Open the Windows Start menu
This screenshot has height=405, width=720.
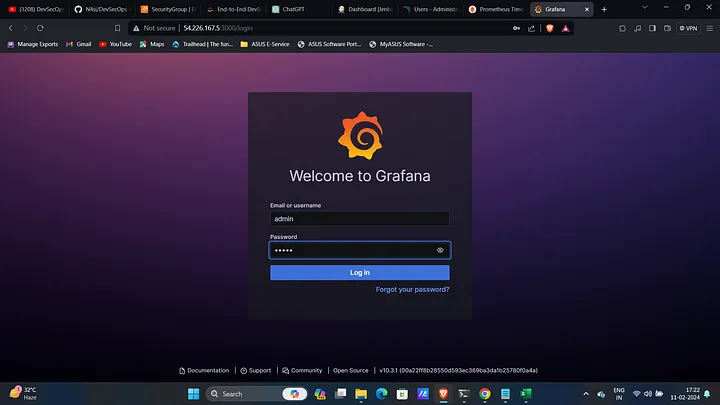[193, 394]
